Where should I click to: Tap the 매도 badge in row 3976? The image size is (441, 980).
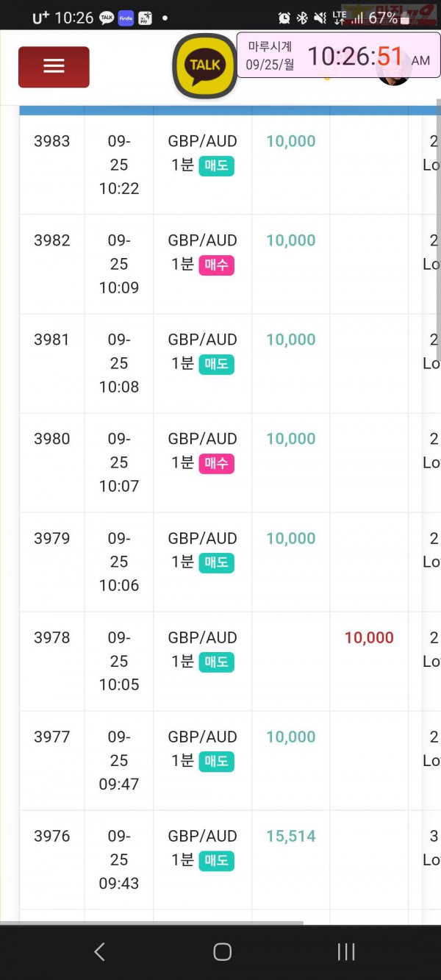(x=216, y=861)
